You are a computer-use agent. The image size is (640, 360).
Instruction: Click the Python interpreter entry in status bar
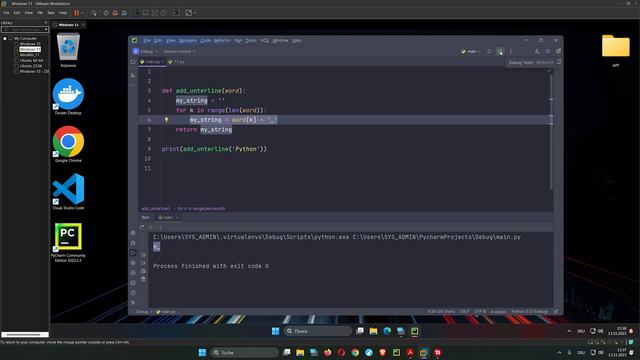tap(530, 312)
